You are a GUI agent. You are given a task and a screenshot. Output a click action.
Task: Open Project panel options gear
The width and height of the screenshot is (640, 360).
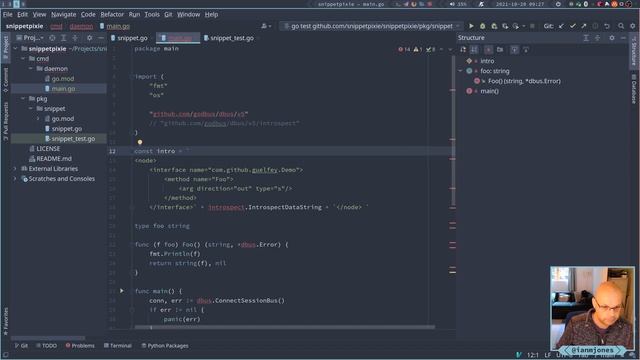click(89, 38)
